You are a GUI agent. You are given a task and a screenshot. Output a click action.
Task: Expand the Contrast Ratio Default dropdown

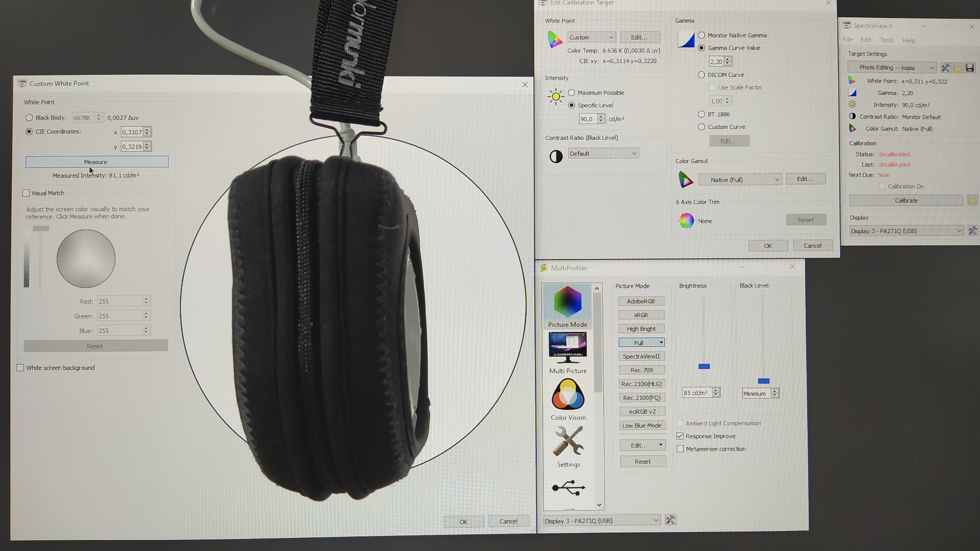603,153
